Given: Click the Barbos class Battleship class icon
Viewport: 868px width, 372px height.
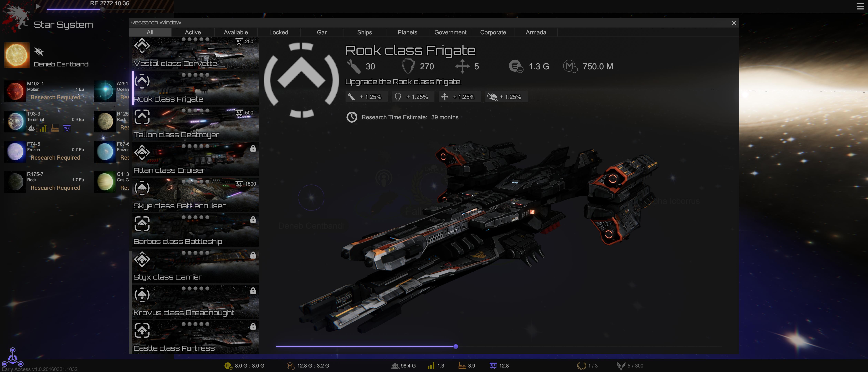Looking at the screenshot, I should click(x=142, y=224).
